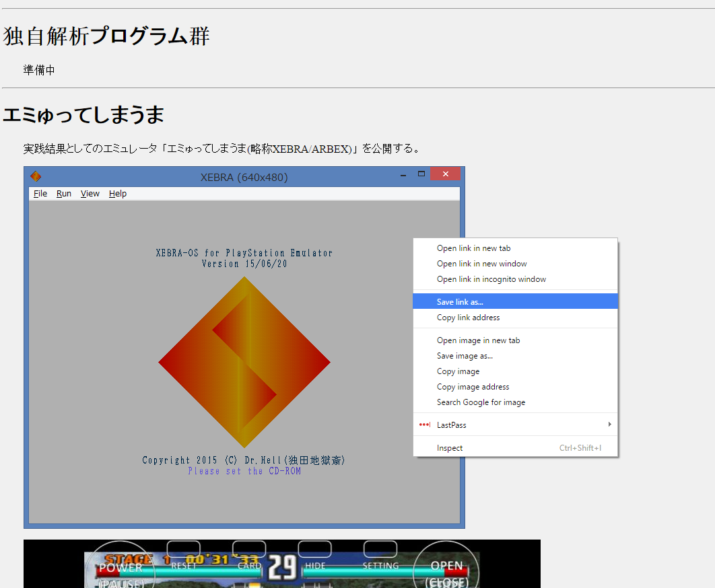This screenshot has width=715, height=588.
Task: Click the heading "独自解析プログラム群"
Action: [106, 36]
